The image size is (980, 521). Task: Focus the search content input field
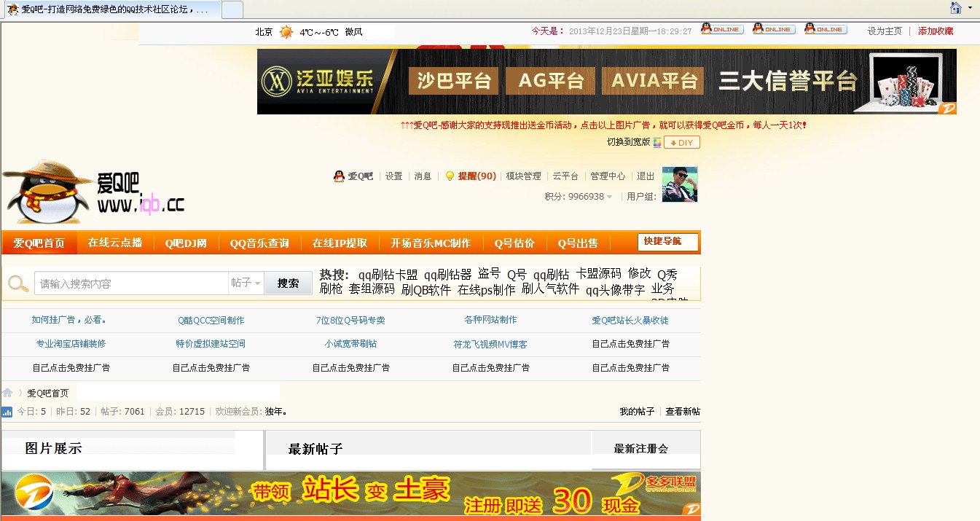132,283
